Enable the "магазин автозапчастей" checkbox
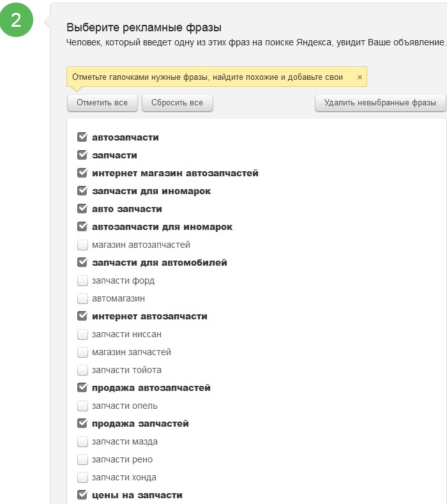Screen dimensions: 447x504 [x=82, y=245]
